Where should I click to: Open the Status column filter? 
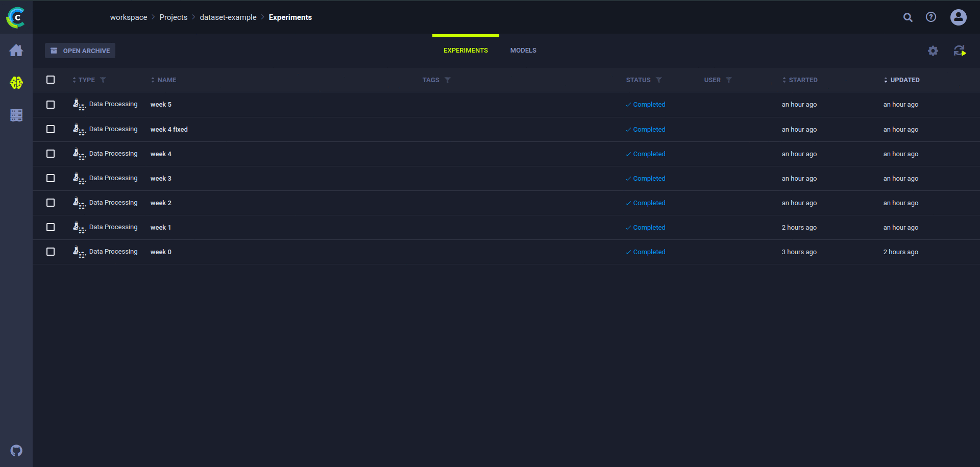coord(659,80)
